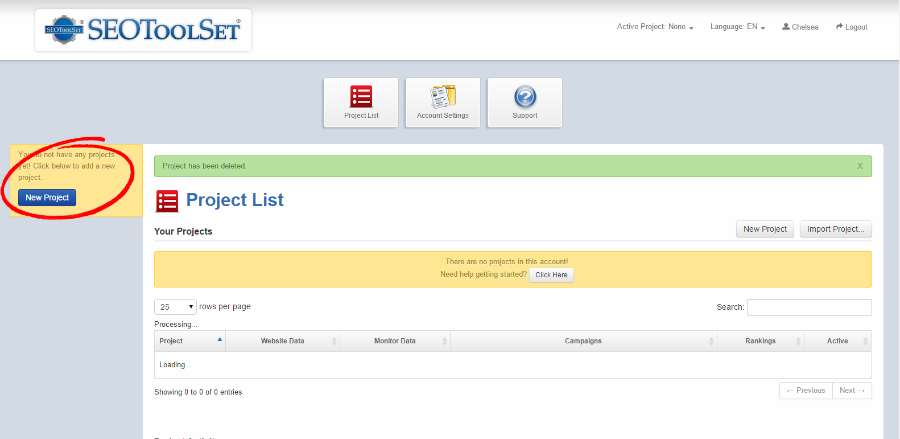Open the Support help icon tile
Screen dimensions: 900x439
pos(525,103)
